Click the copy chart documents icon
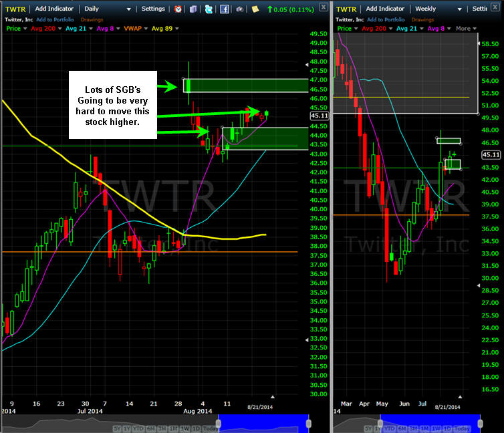The height and width of the screenshot is (433, 504). 193,9
